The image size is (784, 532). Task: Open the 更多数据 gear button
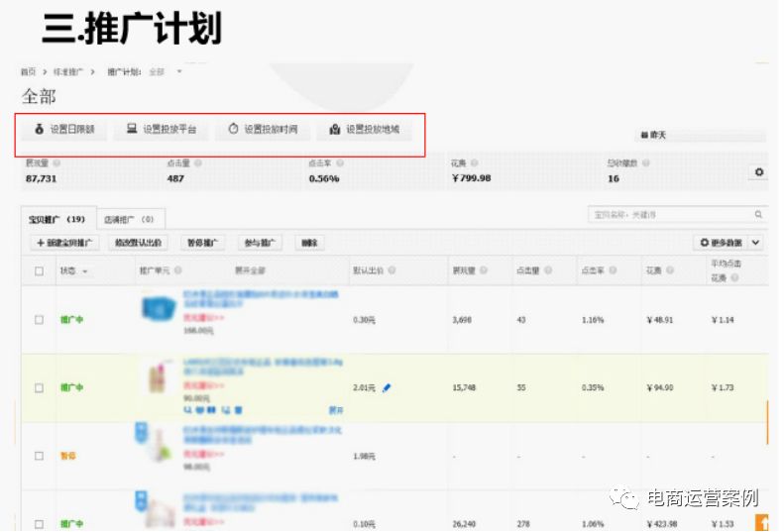tap(721, 243)
